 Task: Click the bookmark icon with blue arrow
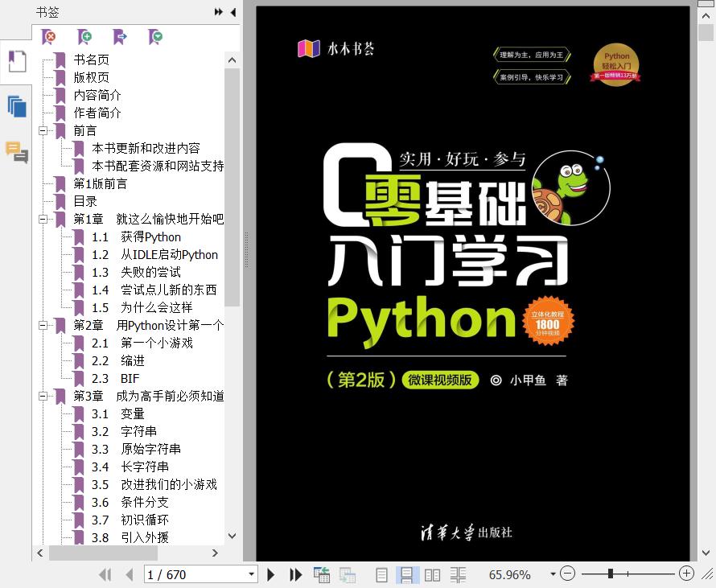coord(120,36)
